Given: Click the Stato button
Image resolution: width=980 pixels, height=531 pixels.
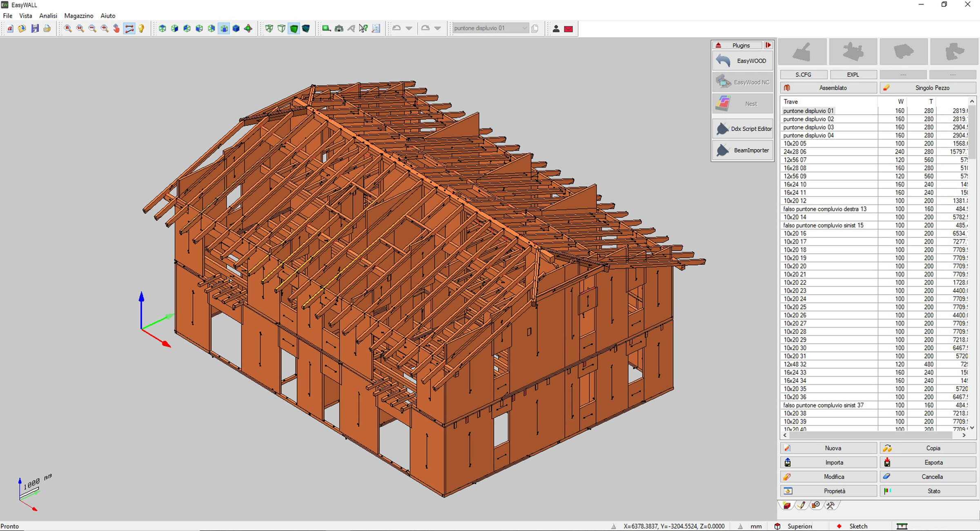Looking at the screenshot, I should pos(928,491).
